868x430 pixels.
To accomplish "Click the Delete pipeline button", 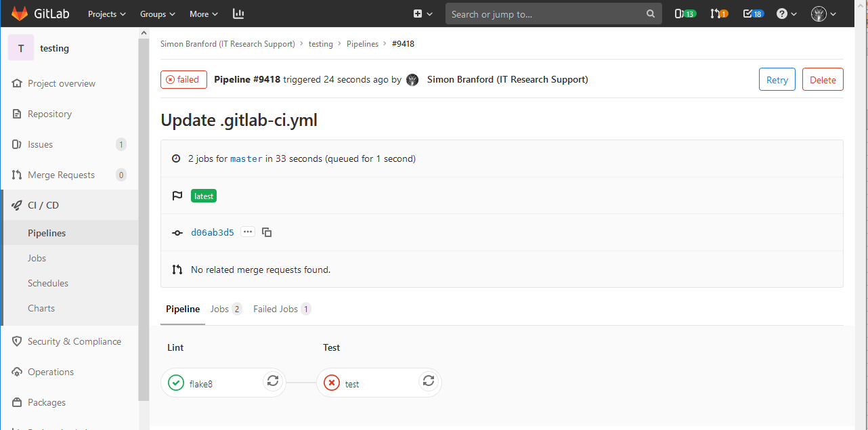I will click(x=823, y=80).
